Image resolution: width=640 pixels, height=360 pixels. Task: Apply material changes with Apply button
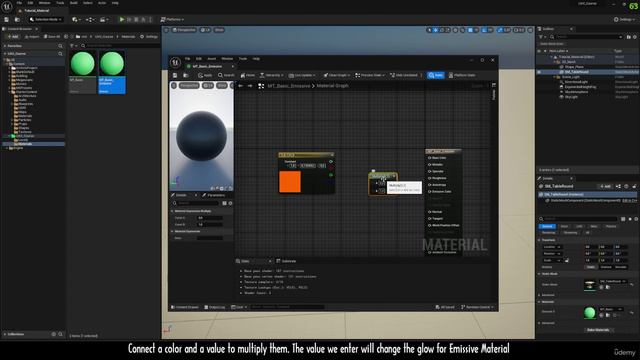205,76
